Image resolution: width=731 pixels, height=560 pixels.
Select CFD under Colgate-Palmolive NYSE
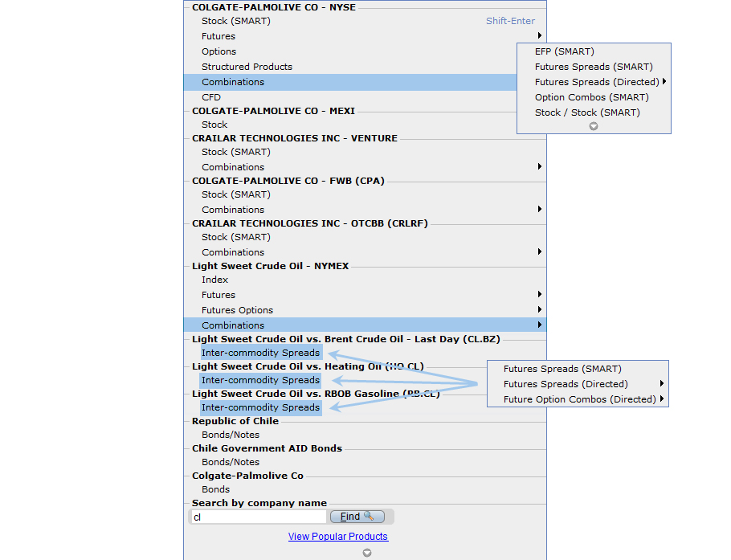point(211,97)
